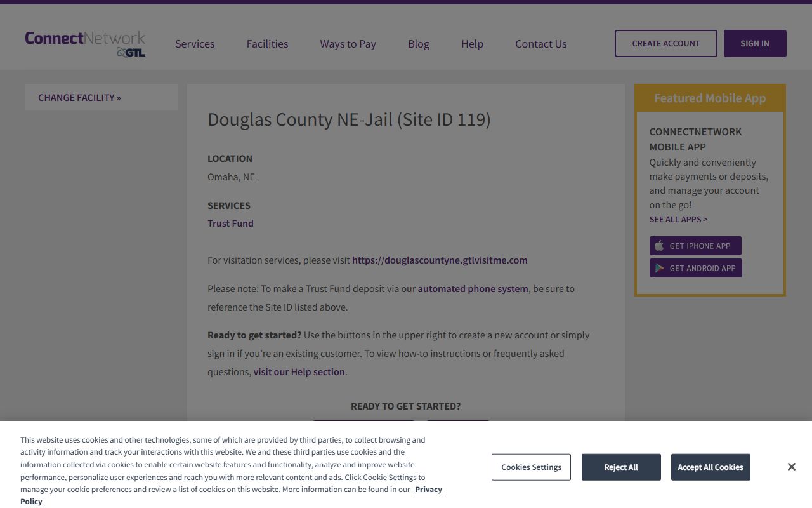Click the Apple icon on iPhone app button
The image size is (812, 508).
pos(659,246)
